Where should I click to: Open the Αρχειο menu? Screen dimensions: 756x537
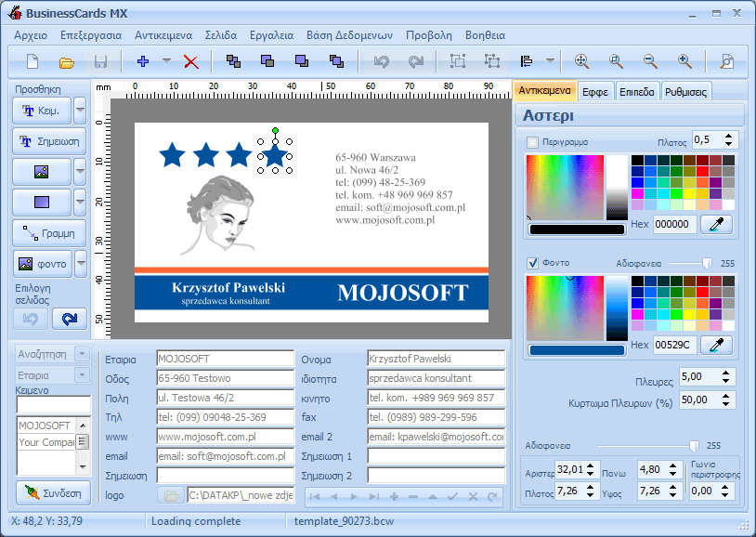tap(31, 35)
